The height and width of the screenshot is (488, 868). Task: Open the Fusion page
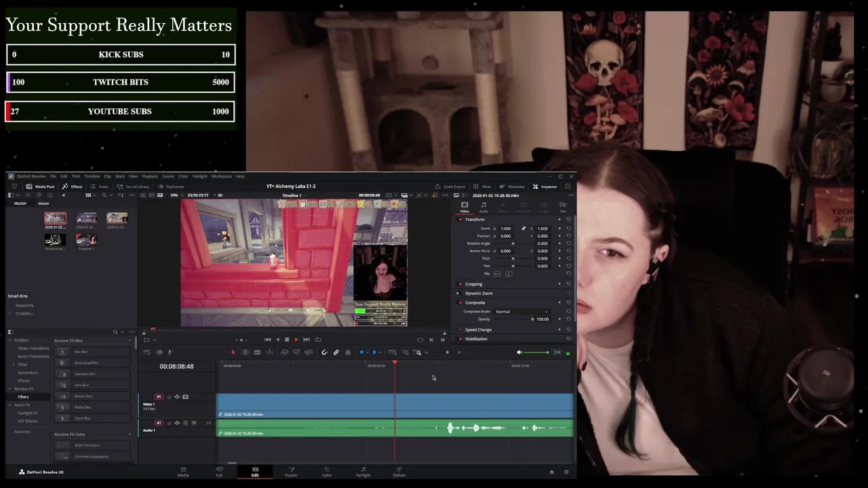point(291,471)
